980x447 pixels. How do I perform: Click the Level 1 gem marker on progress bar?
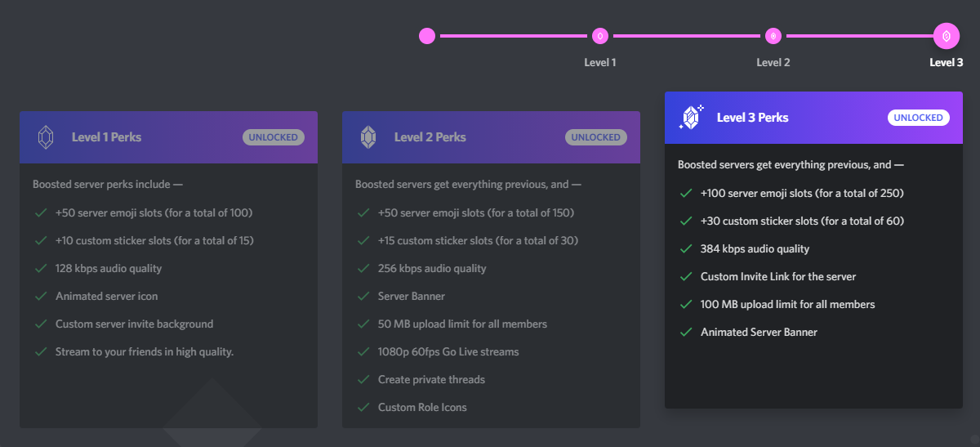tap(600, 36)
